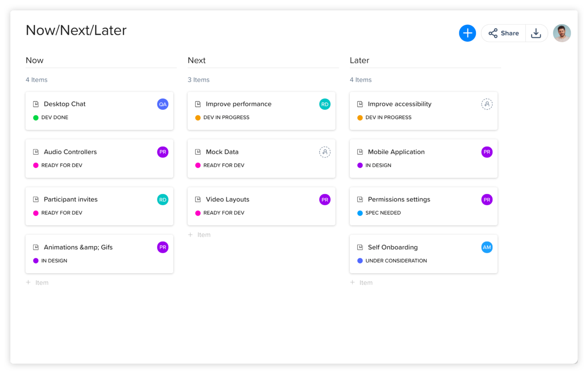Change UNDER CONSIDERATION status on Self Onboarding
Image resolution: width=588 pixels, height=374 pixels.
pos(396,261)
